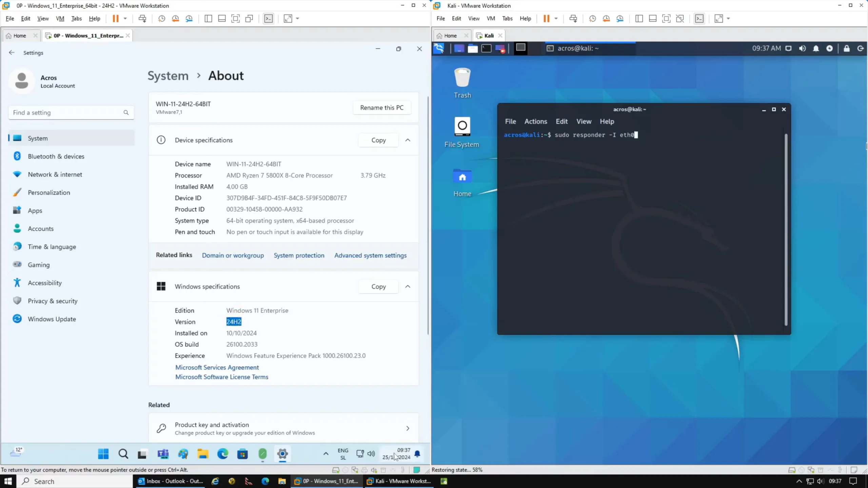Click Windows 11 taskbar search magnifier
Viewport: 868px width, 488px height.
123,454
